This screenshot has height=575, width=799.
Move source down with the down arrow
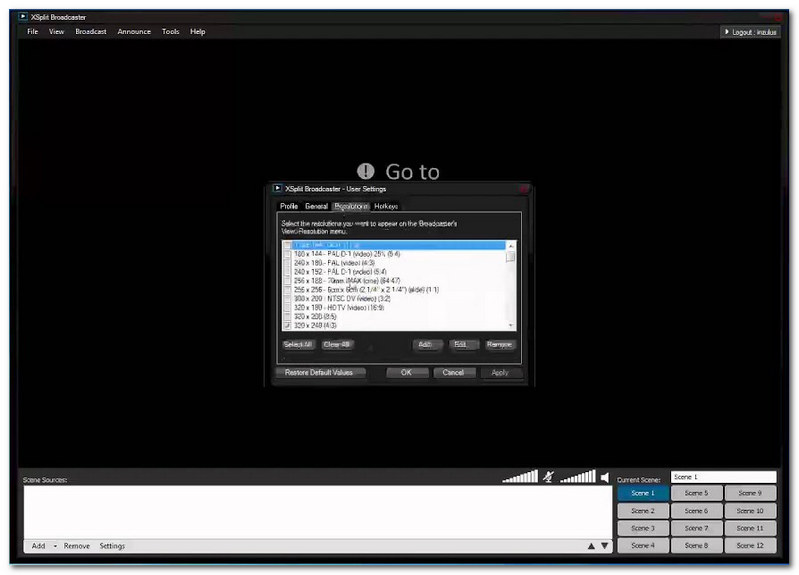(x=604, y=546)
